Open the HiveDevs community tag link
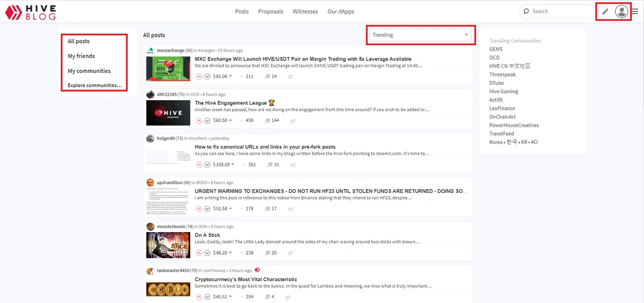 198,138
